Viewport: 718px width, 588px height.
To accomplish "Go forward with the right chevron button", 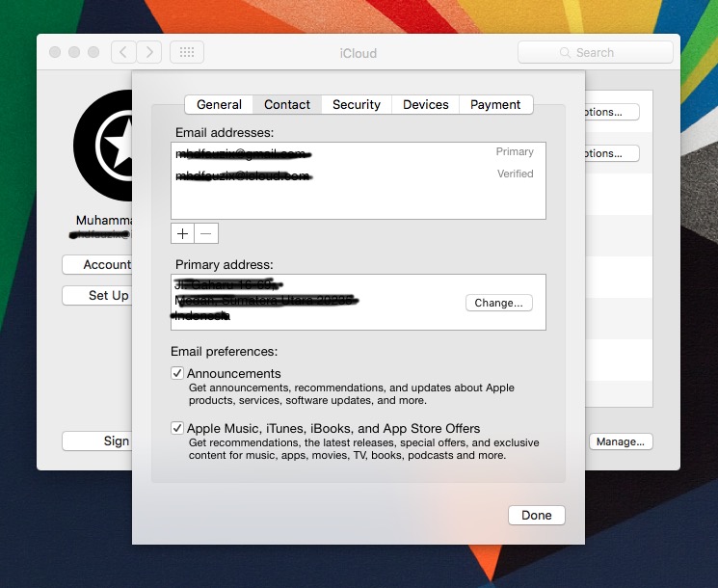I will pyautogui.click(x=148, y=52).
